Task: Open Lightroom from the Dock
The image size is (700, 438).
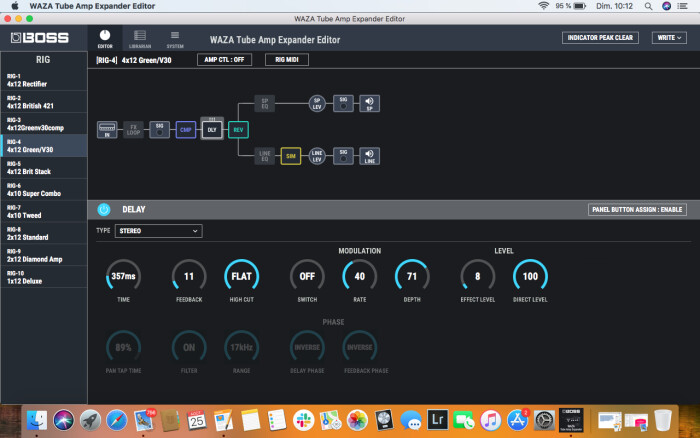Action: coord(437,420)
